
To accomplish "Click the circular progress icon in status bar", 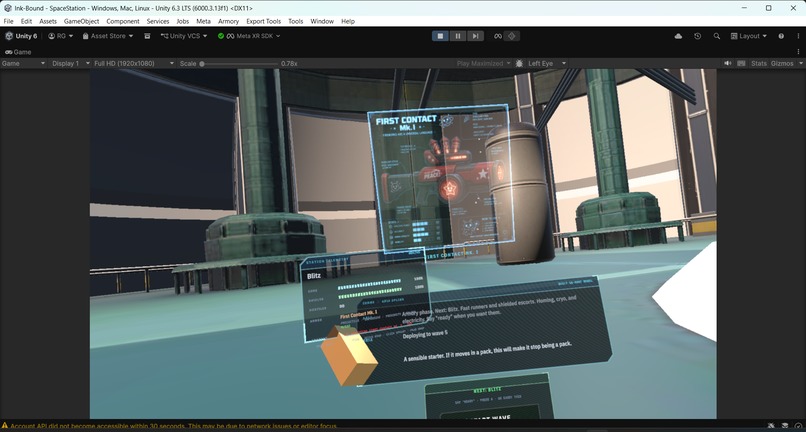I will coord(798,426).
